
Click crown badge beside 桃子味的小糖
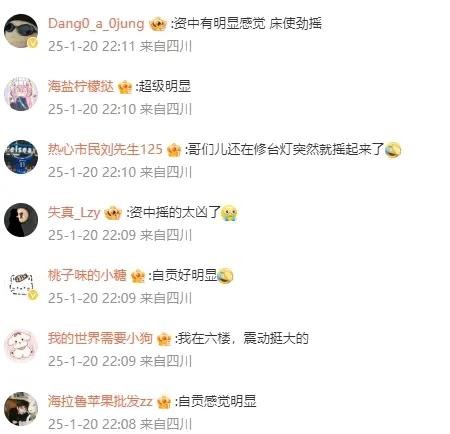point(138,276)
